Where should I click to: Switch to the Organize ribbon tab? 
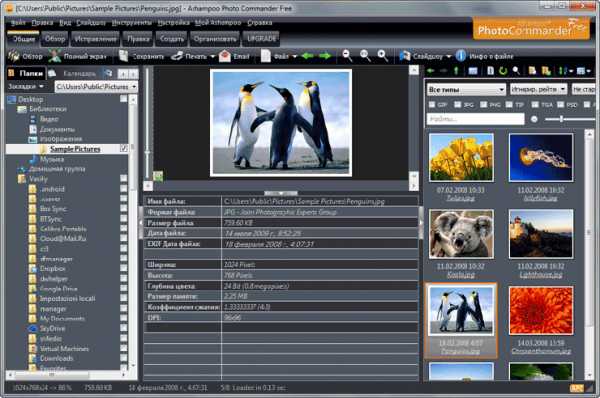tap(215, 39)
